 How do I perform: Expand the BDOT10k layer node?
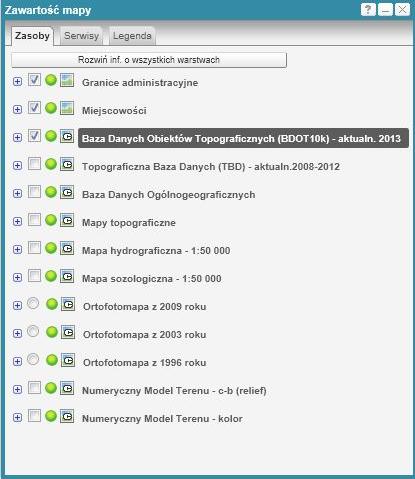pos(17,138)
